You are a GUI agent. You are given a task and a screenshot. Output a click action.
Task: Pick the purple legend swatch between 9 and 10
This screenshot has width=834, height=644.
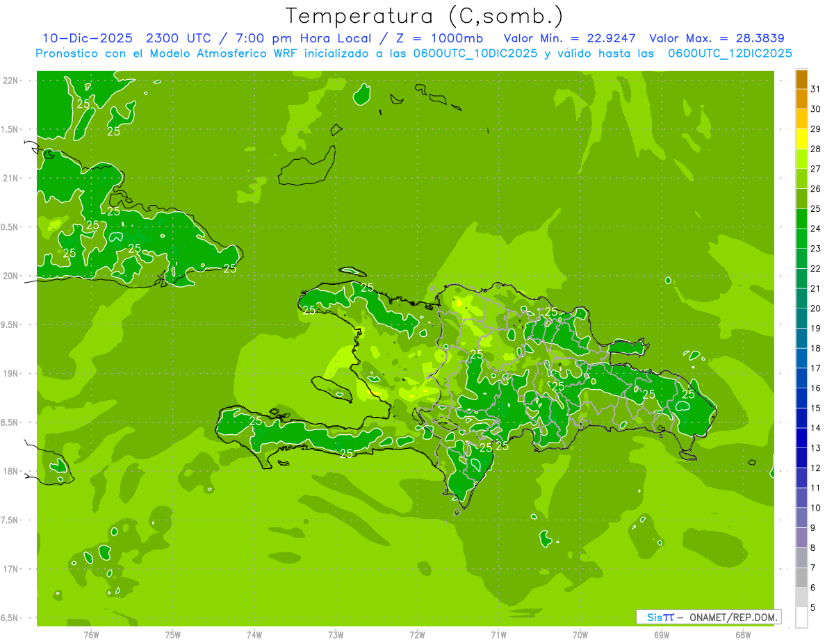tap(801, 518)
